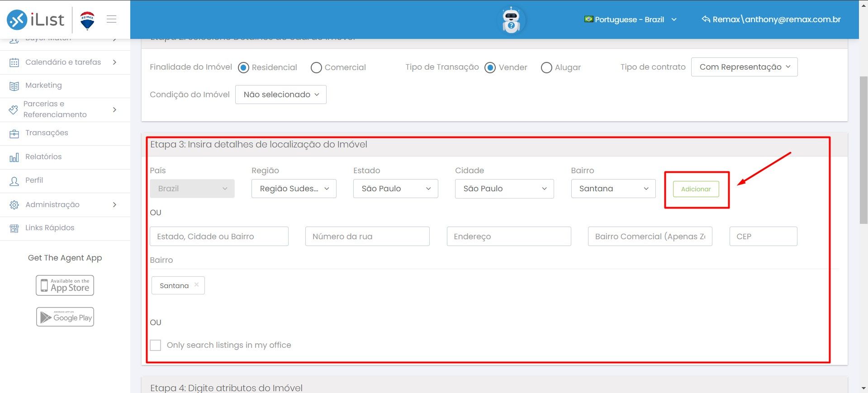Click the Marketing book icon
Screen dimensions: 868x393
(x=14, y=86)
